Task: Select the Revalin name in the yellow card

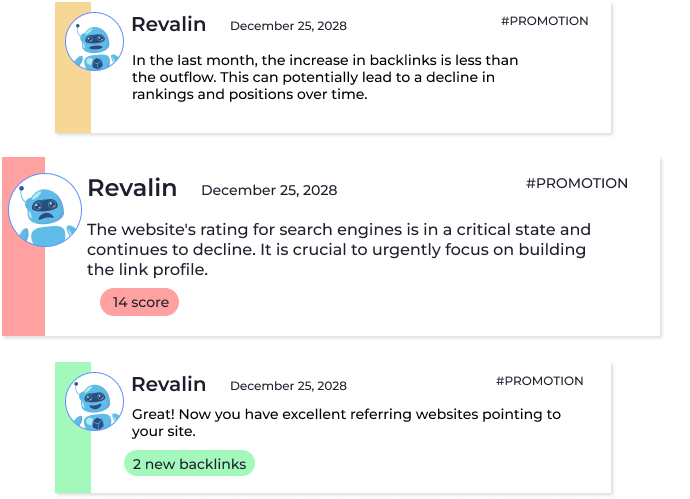Action: [169, 24]
